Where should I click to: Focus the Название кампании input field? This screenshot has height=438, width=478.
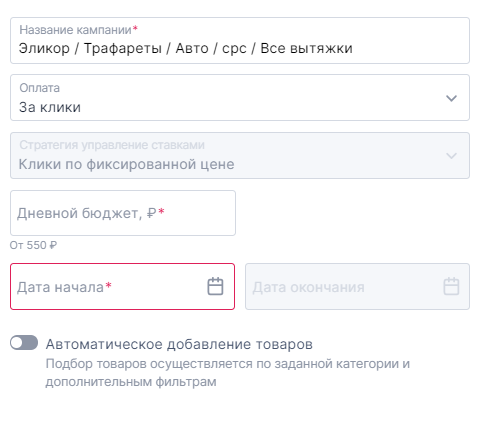tap(240, 41)
